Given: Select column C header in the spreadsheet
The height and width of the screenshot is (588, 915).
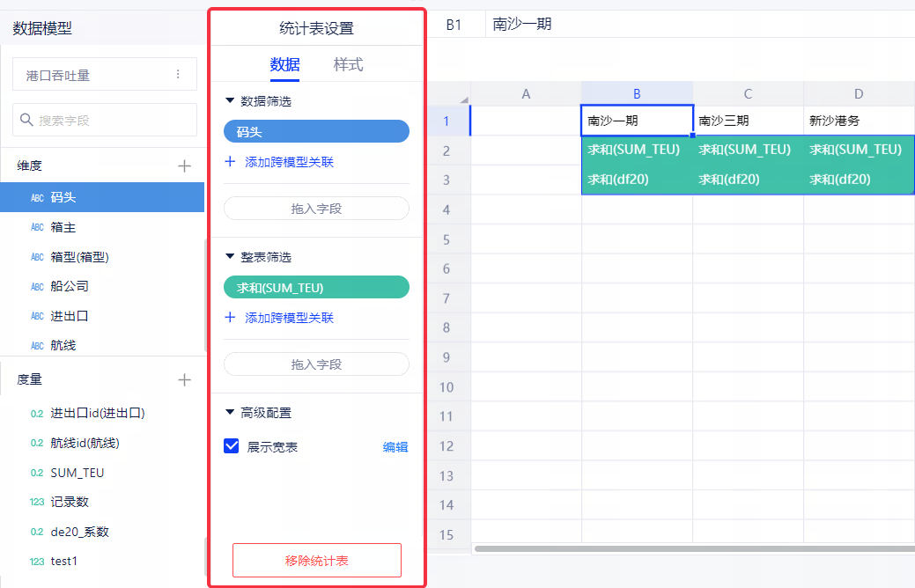Looking at the screenshot, I should coord(748,94).
